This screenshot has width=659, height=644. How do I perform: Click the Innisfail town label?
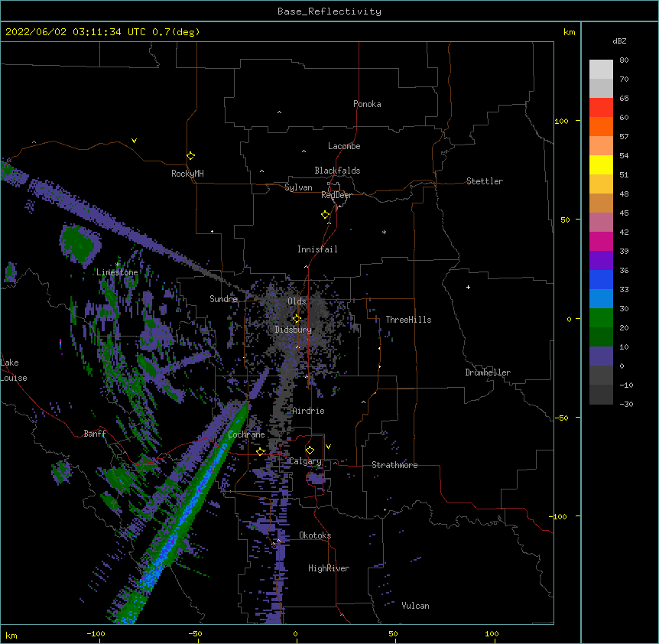pos(317,249)
